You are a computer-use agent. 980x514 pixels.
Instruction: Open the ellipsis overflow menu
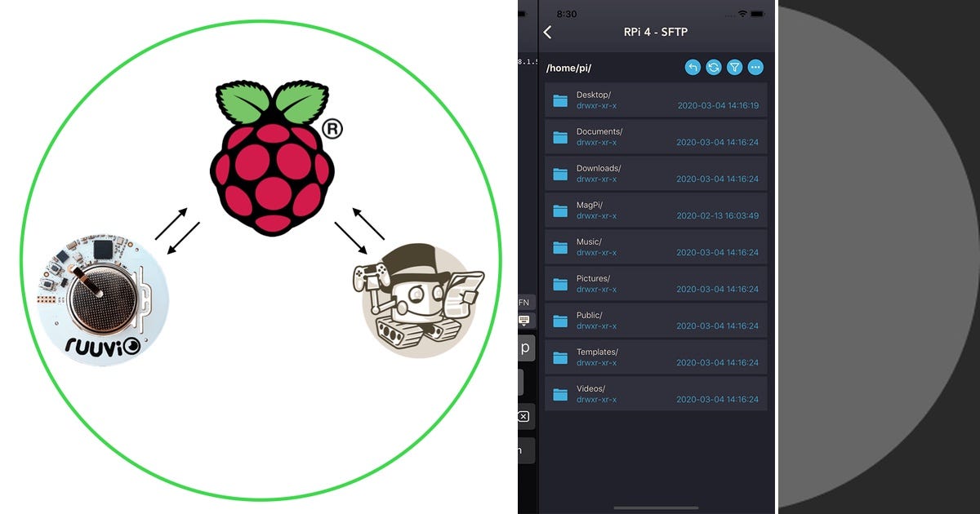755,68
